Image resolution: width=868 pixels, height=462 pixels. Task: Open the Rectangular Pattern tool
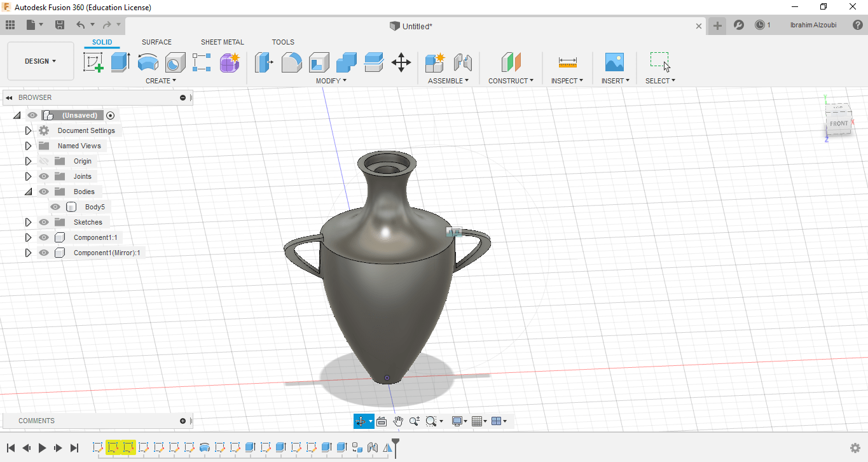[x=202, y=62]
